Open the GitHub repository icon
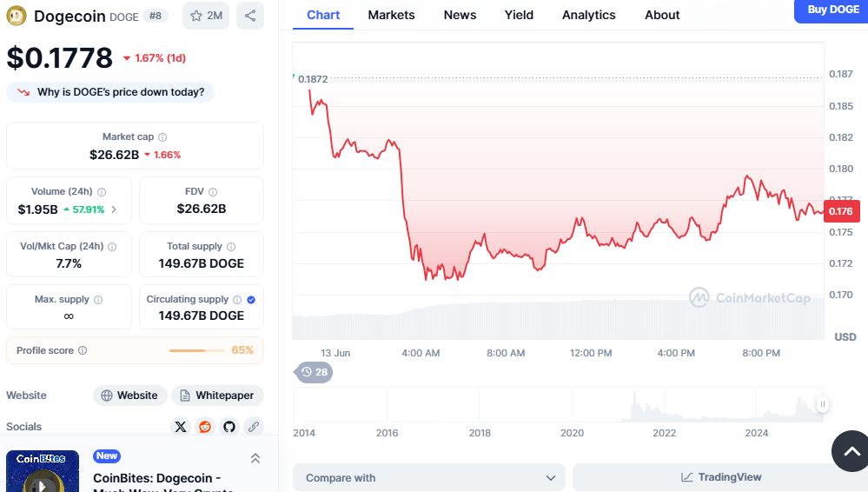868x492 pixels. [x=229, y=427]
